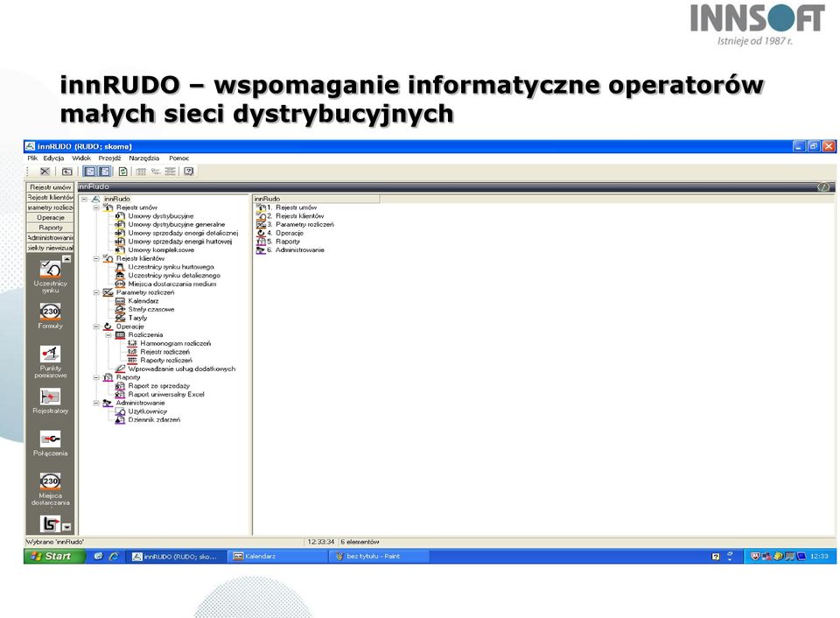840x618 pixels.
Task: Select Umowy kompleksowe in tree
Action: pyautogui.click(x=161, y=249)
